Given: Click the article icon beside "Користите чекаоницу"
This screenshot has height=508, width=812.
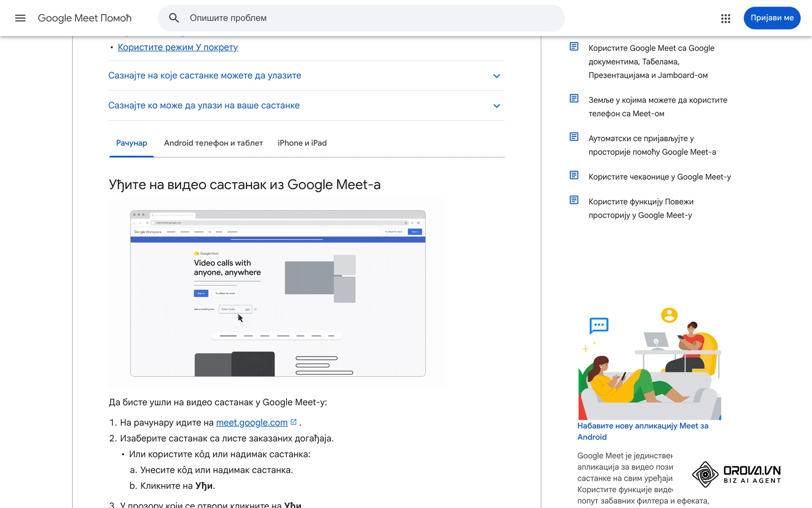Looking at the screenshot, I should coord(574,175).
